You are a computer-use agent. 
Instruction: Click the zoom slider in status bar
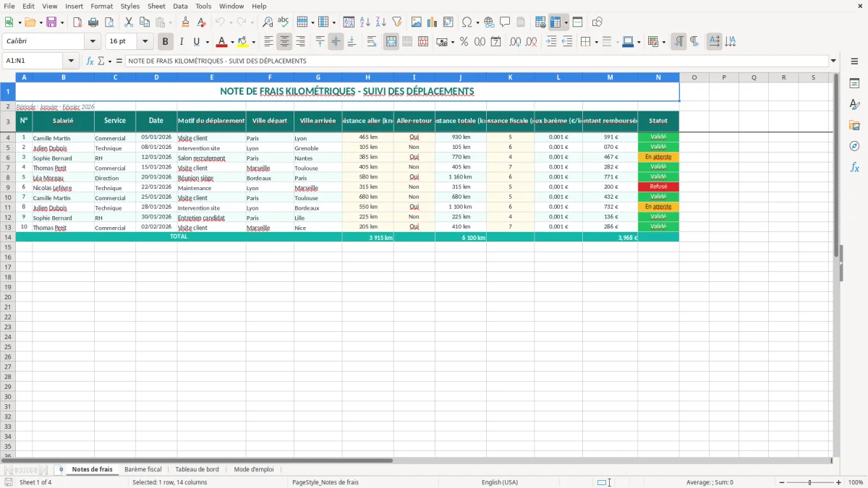809,482
